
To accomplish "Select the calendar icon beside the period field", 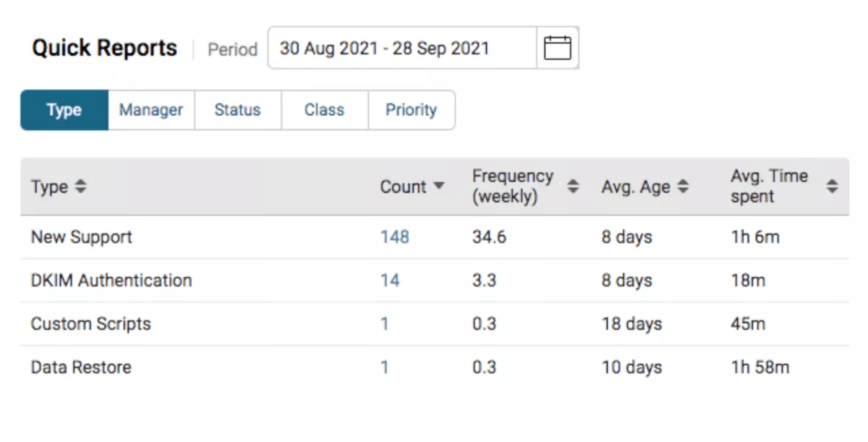I will [557, 46].
